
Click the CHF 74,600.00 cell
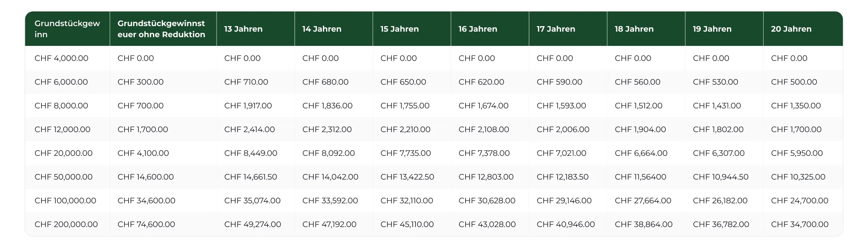163,224
